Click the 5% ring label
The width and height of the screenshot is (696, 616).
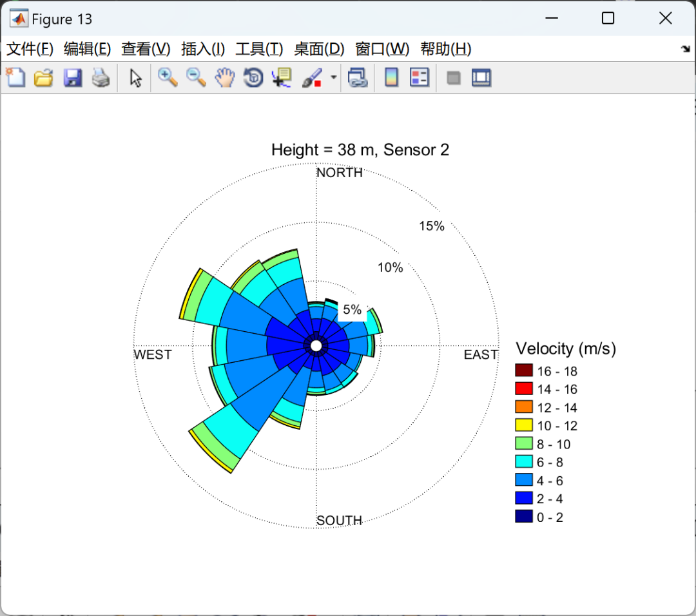pyautogui.click(x=353, y=309)
